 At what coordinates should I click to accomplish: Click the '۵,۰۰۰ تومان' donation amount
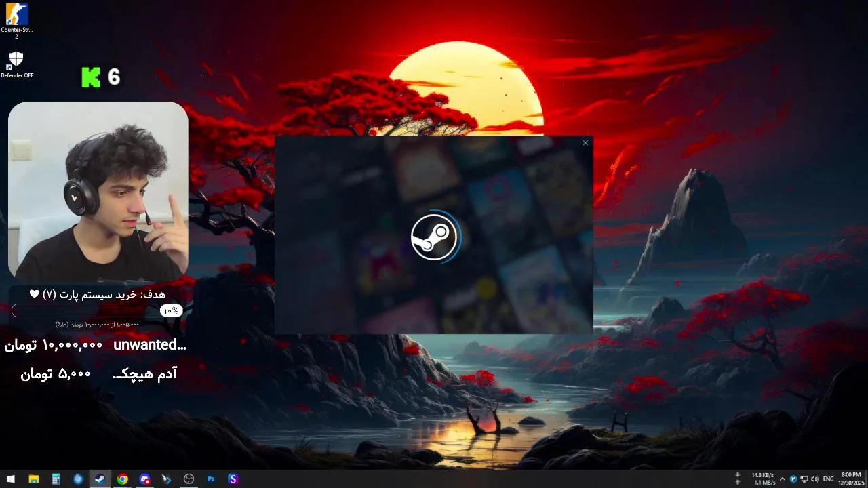(56, 373)
